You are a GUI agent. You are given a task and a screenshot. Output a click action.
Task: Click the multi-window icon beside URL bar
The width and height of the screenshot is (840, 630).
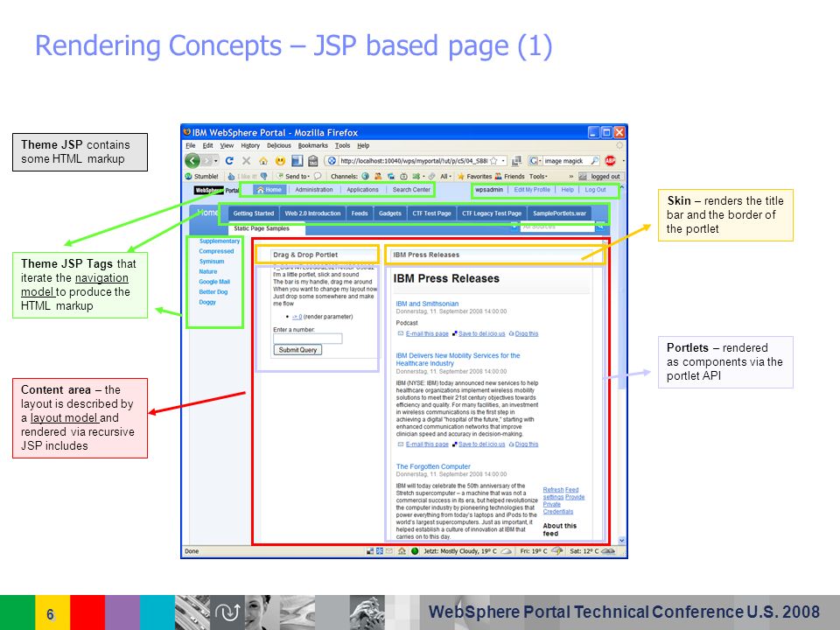(x=516, y=161)
